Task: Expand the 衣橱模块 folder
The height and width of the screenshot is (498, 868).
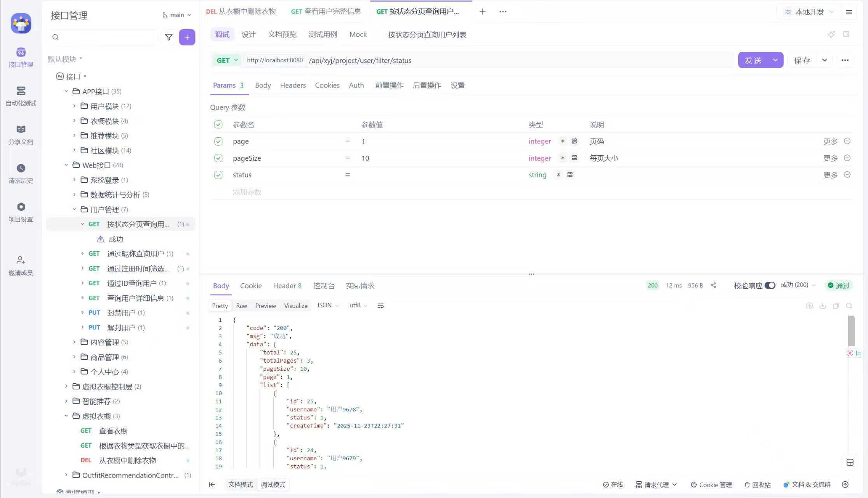Action: tap(75, 121)
